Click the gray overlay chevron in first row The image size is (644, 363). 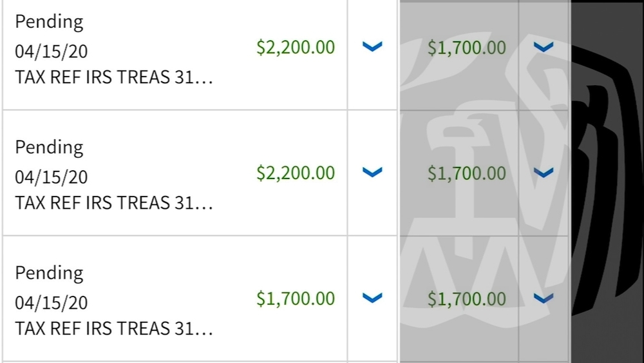click(x=544, y=46)
